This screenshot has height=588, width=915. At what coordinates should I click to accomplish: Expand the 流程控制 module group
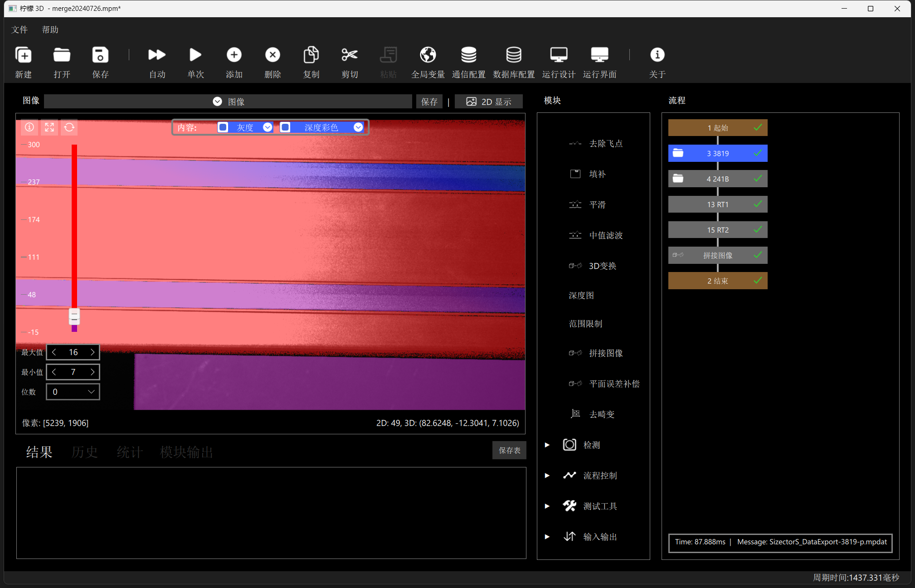pyautogui.click(x=547, y=476)
